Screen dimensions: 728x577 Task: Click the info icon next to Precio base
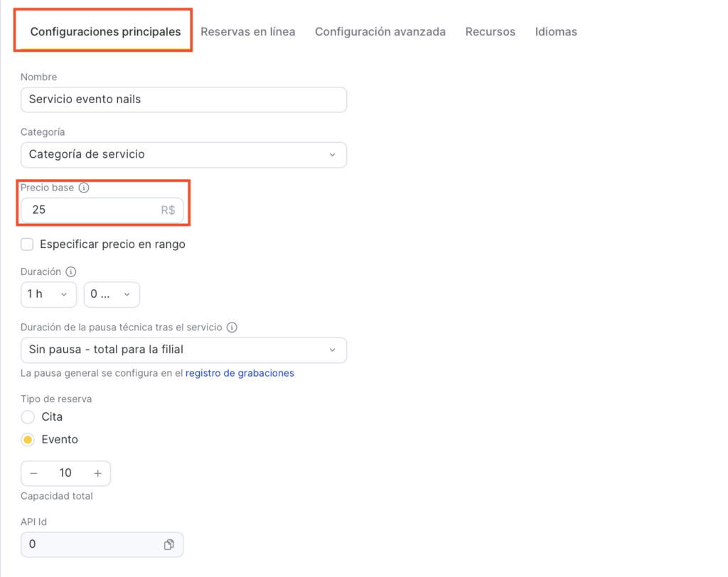tap(84, 188)
